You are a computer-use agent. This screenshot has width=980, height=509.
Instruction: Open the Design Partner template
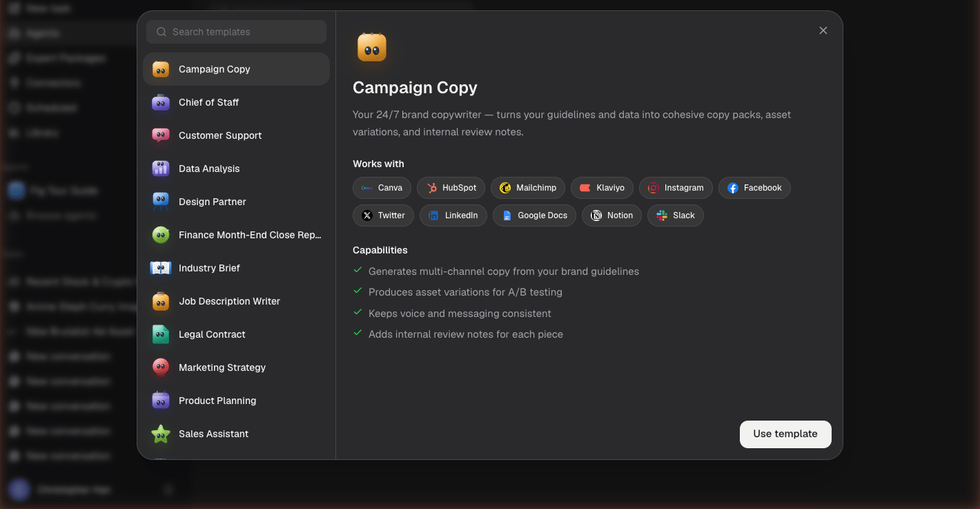pos(236,202)
